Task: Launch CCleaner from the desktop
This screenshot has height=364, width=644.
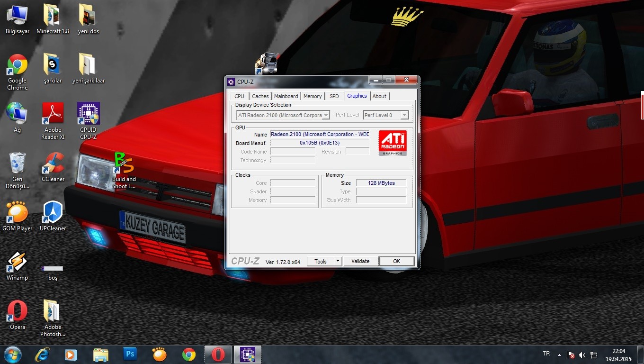Action: click(x=53, y=167)
